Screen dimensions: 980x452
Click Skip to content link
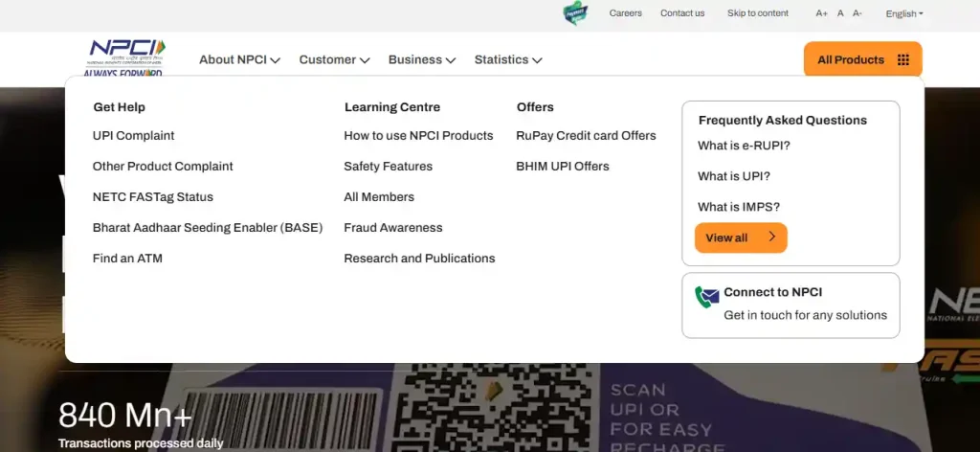coord(758,13)
